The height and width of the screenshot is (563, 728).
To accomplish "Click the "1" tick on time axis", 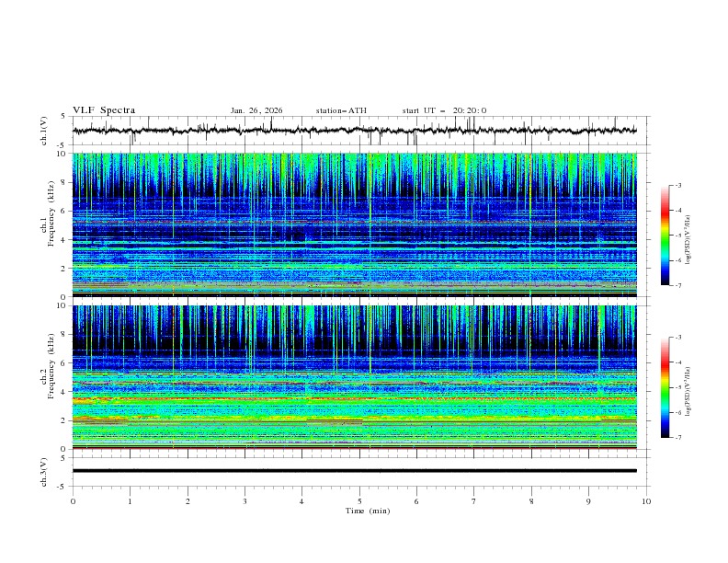I will click(130, 501).
